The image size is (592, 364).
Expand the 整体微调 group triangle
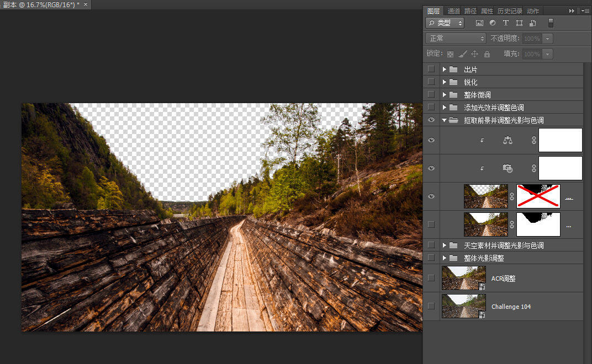pyautogui.click(x=445, y=95)
